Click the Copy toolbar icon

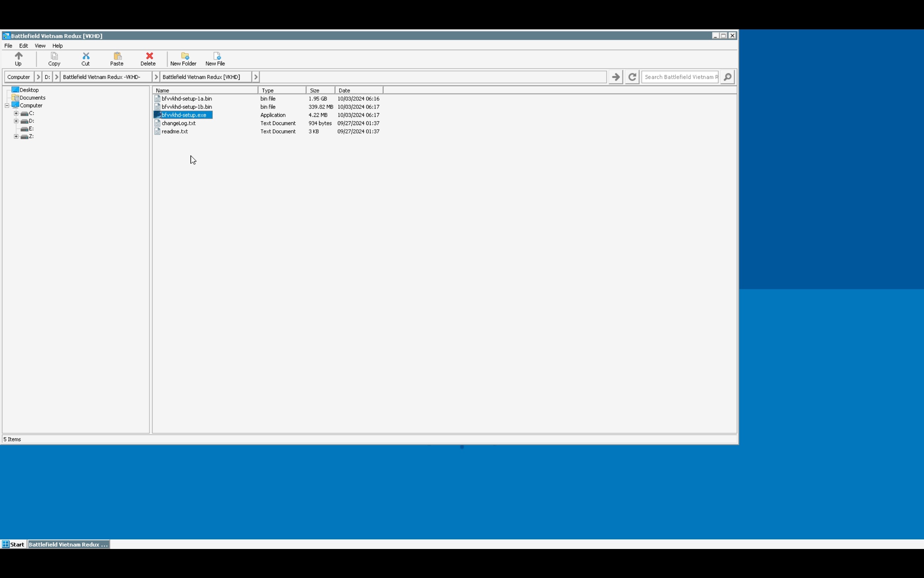(x=54, y=56)
